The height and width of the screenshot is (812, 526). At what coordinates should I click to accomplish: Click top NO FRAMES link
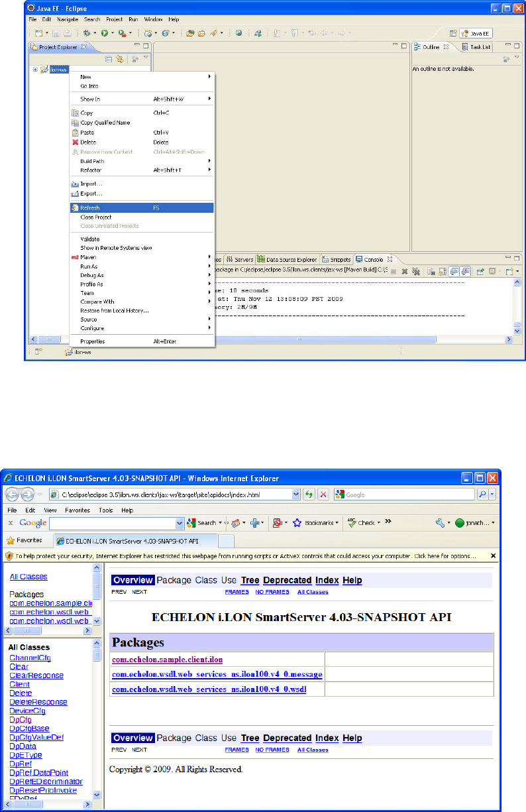[272, 592]
